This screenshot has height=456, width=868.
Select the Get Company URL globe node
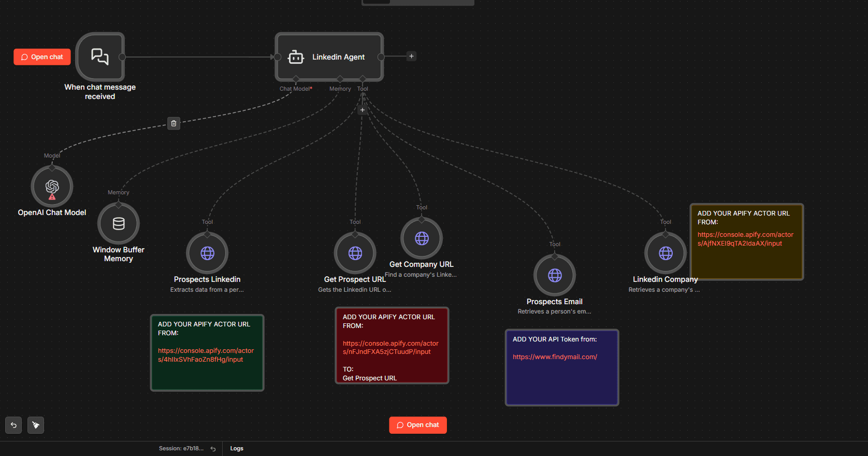click(422, 238)
